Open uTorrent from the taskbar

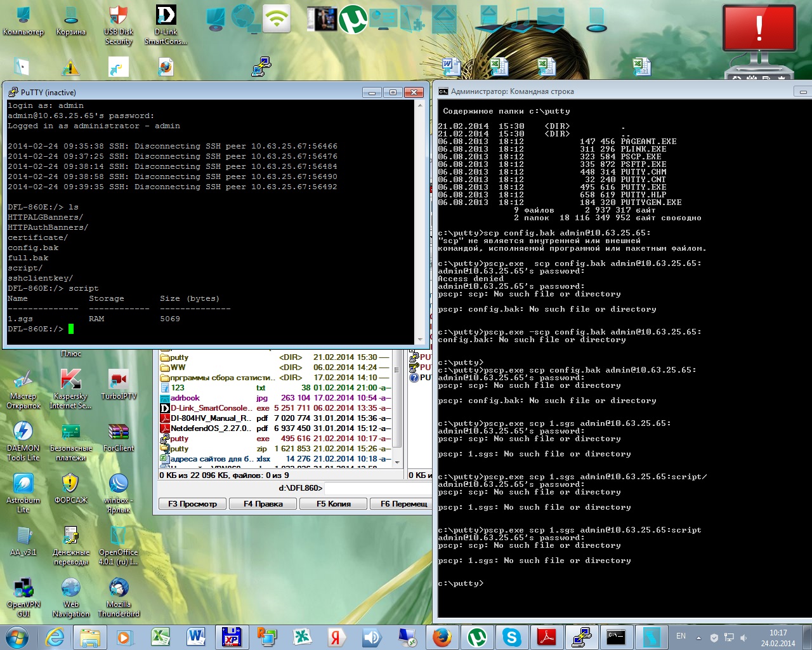point(477,637)
